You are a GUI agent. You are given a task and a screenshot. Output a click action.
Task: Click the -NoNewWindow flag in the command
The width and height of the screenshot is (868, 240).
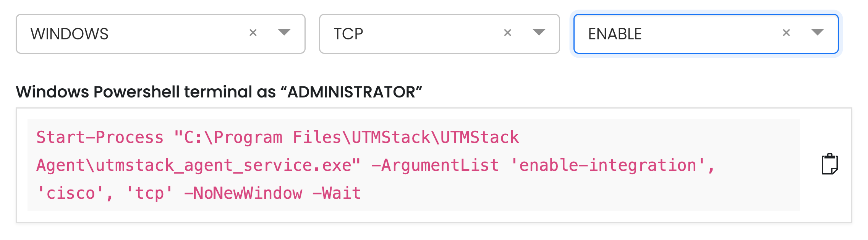pyautogui.click(x=243, y=193)
